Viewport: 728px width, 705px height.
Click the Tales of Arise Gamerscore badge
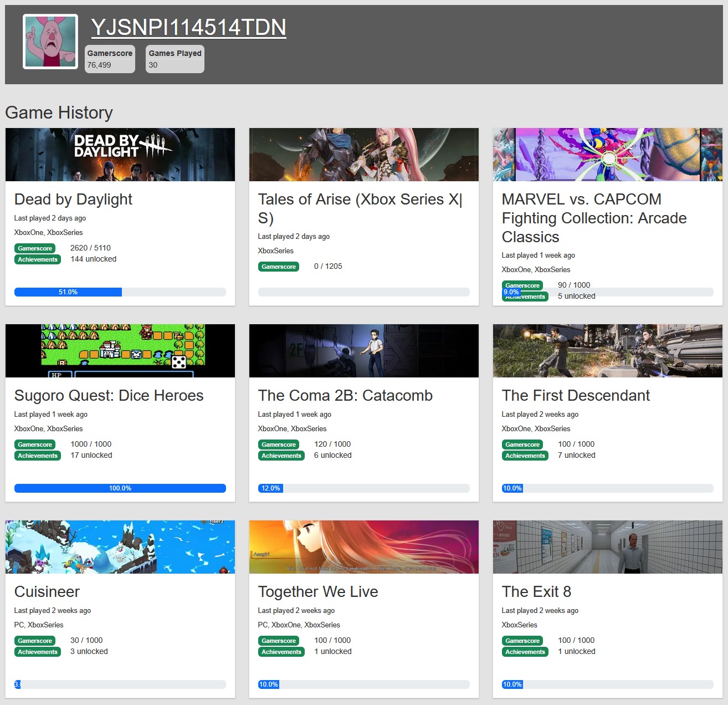279,267
